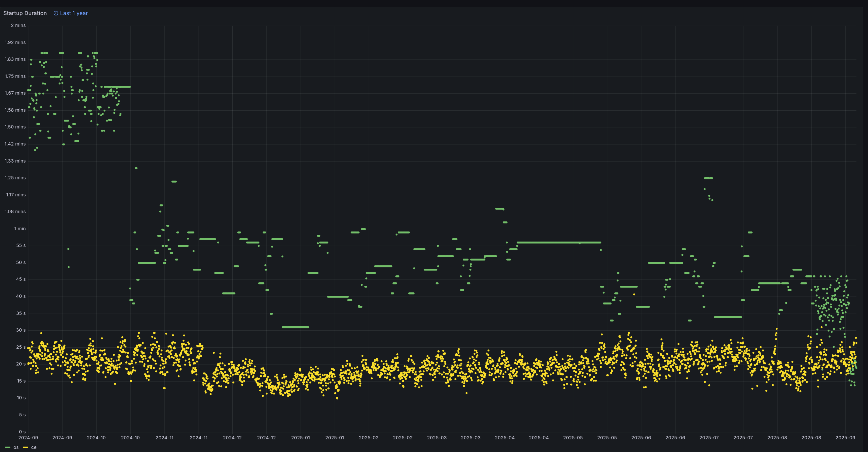Image resolution: width=868 pixels, height=452 pixels.
Task: Click the yellow ce legend color swatch
Action: [x=25, y=447]
